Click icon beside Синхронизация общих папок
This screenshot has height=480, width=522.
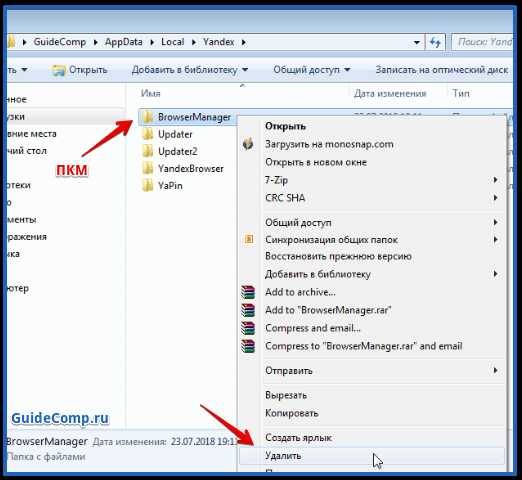click(x=249, y=239)
